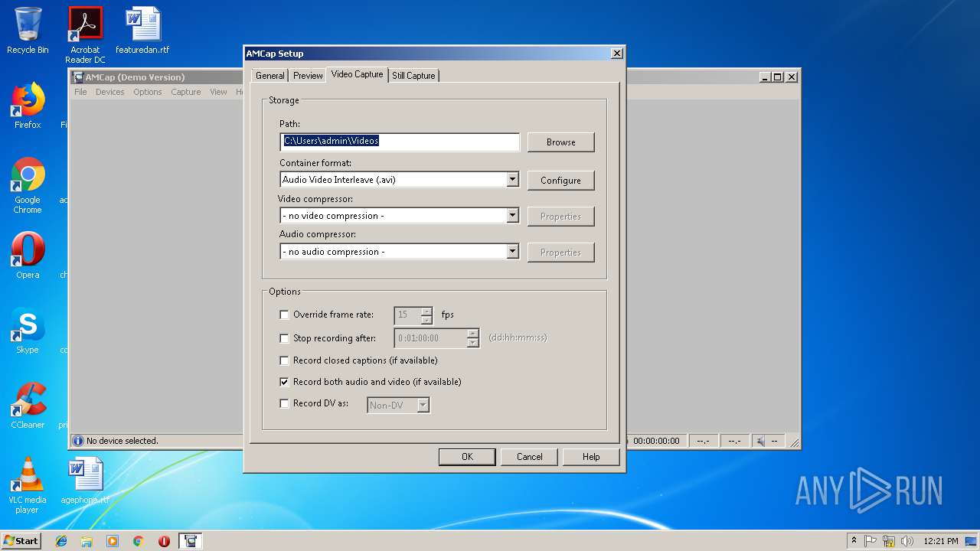Enable Record closed captions checkbox

pyautogui.click(x=285, y=360)
